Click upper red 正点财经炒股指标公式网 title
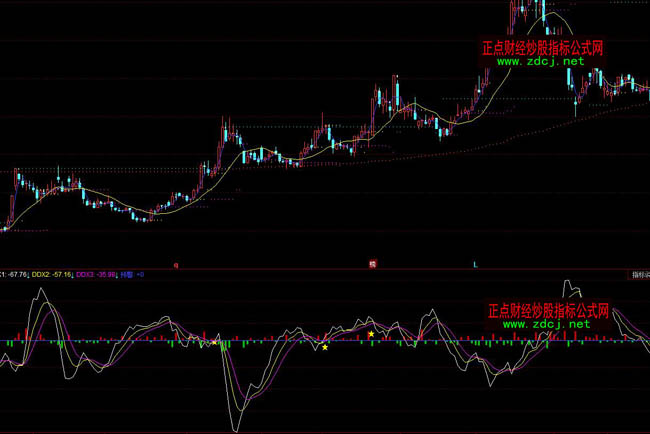This screenshot has height=434, width=650. pos(542,47)
